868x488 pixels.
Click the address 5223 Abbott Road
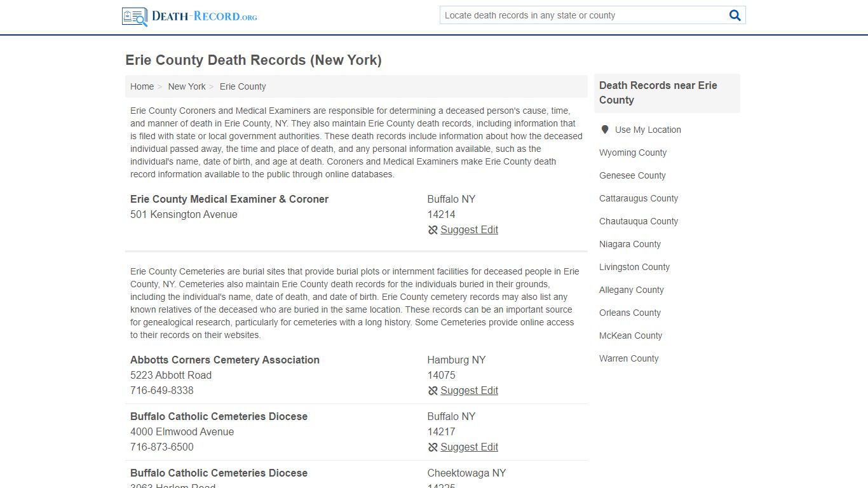coord(171,375)
